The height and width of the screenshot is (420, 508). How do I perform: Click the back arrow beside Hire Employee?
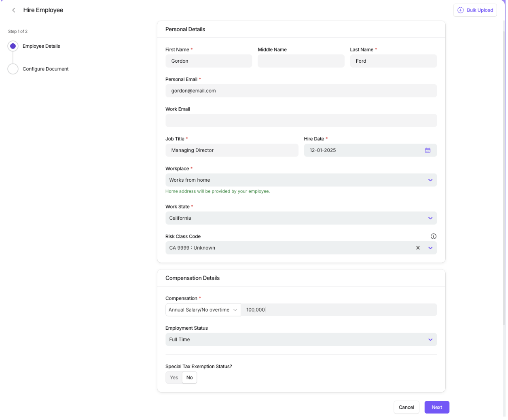[x=14, y=10]
